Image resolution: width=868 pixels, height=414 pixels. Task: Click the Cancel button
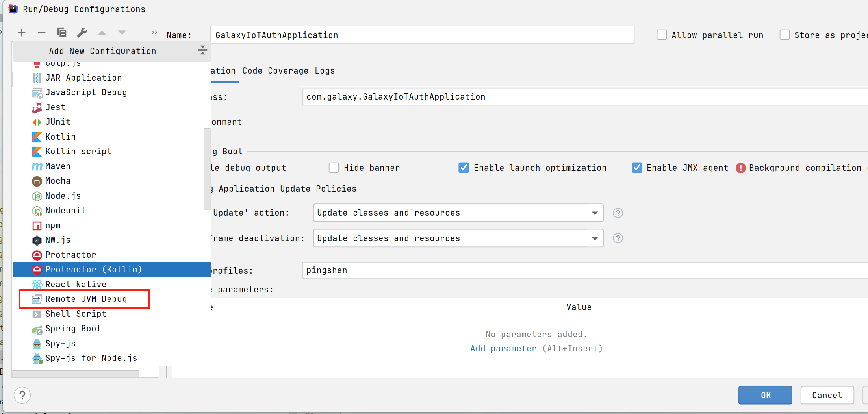coord(827,395)
